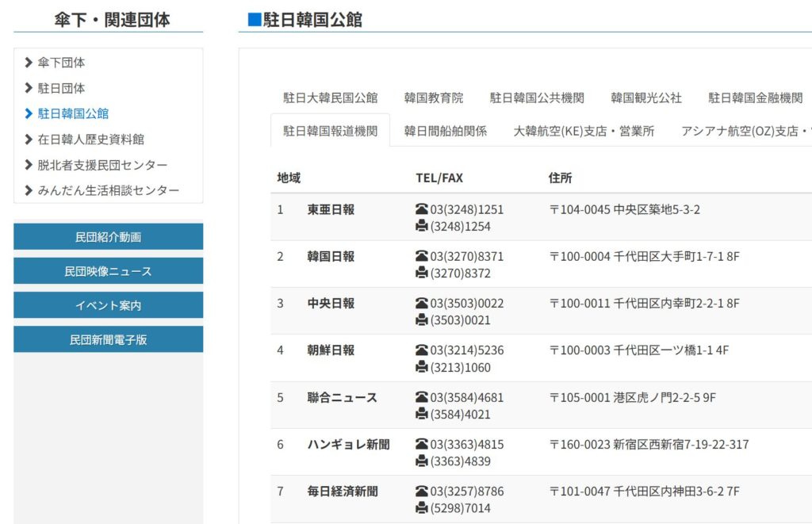Click the fax icon in the 朝鮮日報 row
The height and width of the screenshot is (524, 812).
click(422, 367)
